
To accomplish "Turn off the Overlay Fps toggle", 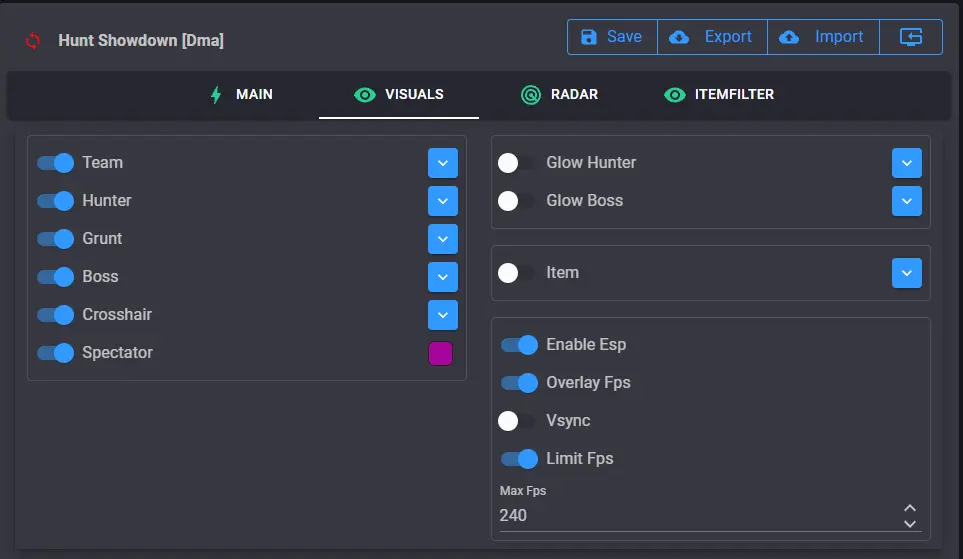I will 520,383.
